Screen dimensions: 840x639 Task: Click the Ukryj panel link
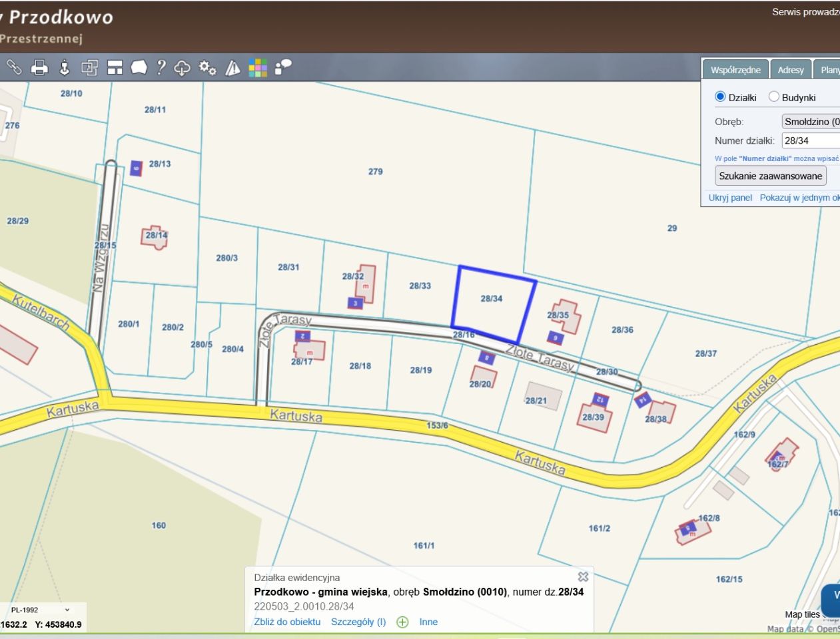coord(730,198)
